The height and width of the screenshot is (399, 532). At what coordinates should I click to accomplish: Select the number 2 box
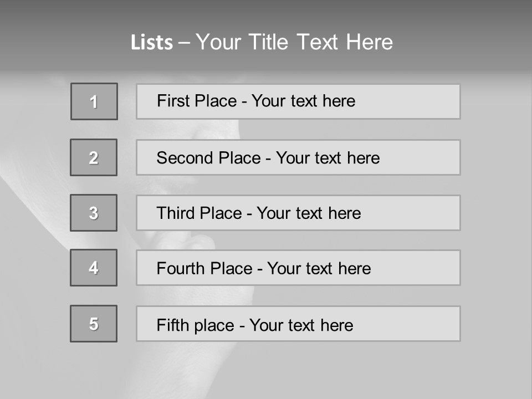coord(94,157)
